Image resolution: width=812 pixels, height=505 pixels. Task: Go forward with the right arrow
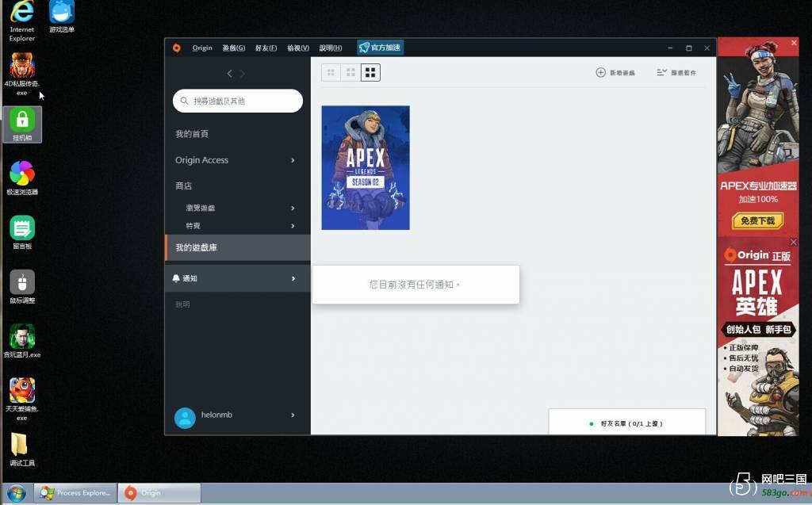click(x=242, y=74)
